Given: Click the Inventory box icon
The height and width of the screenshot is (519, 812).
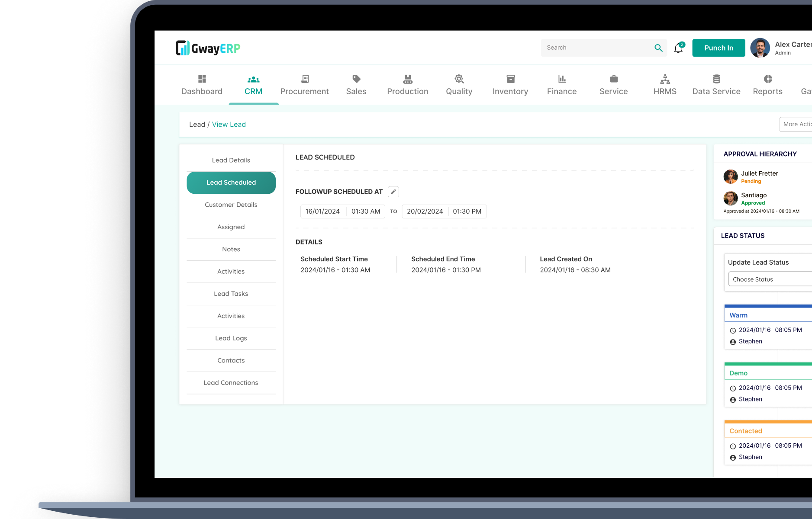Looking at the screenshot, I should 510,79.
